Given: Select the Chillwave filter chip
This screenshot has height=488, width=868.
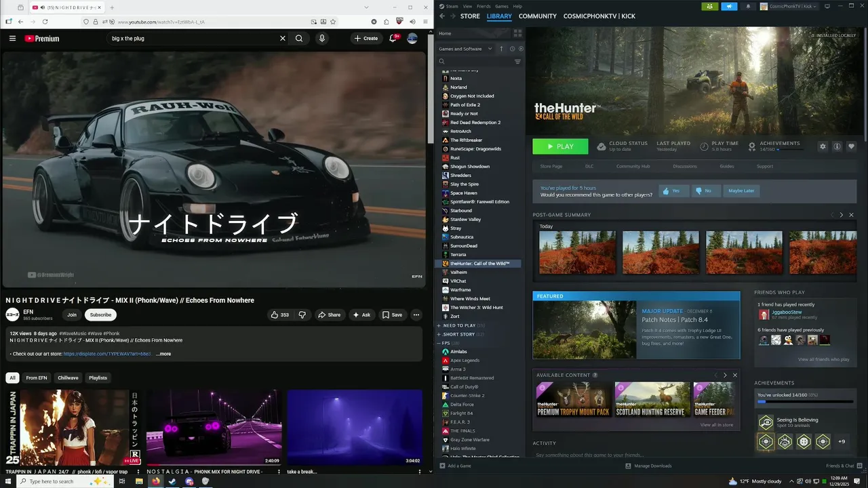Looking at the screenshot, I should (x=68, y=378).
